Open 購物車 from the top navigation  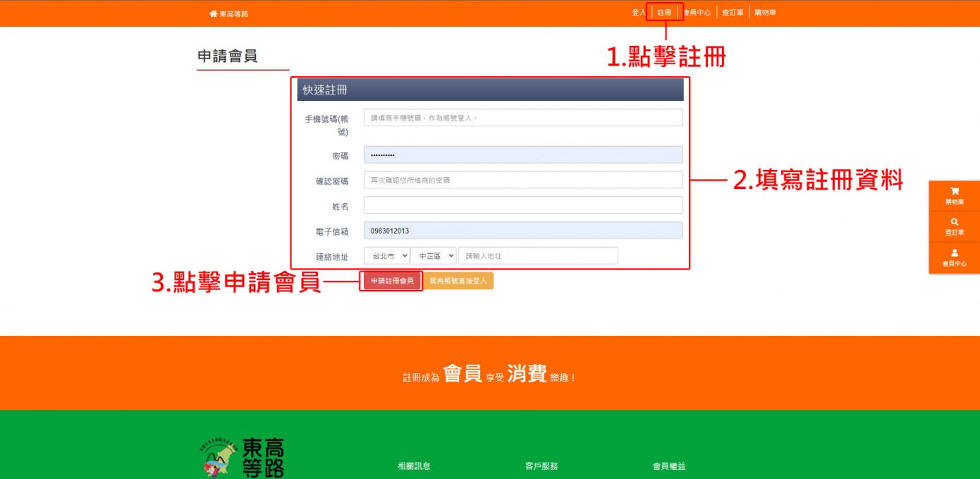(x=765, y=13)
